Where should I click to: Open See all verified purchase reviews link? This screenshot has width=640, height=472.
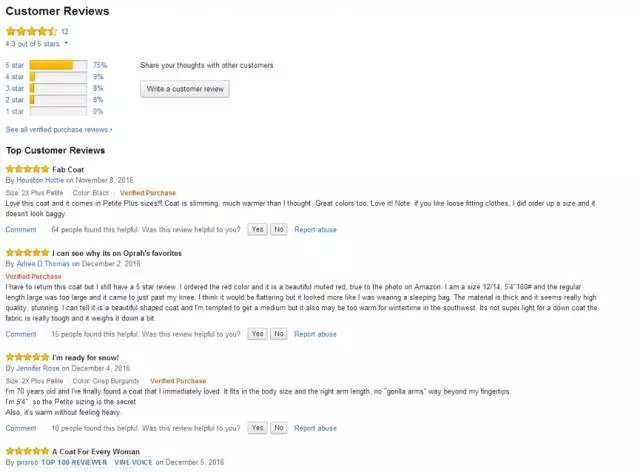click(x=58, y=129)
